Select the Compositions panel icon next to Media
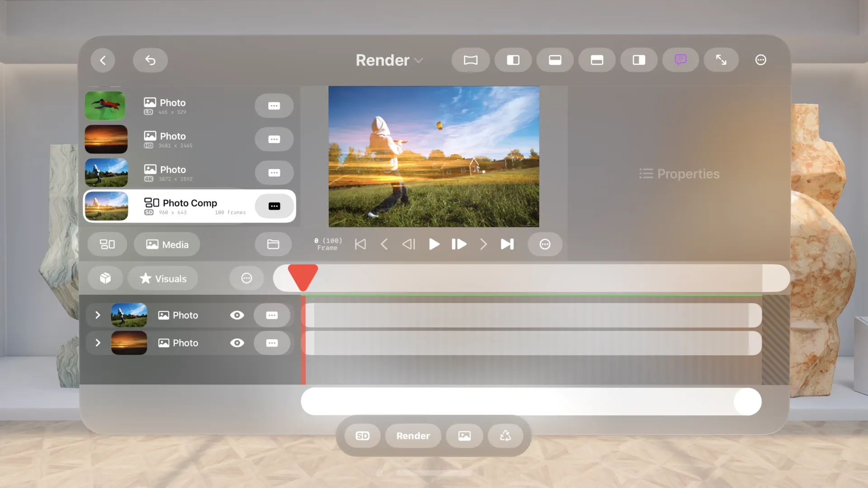 107,244
